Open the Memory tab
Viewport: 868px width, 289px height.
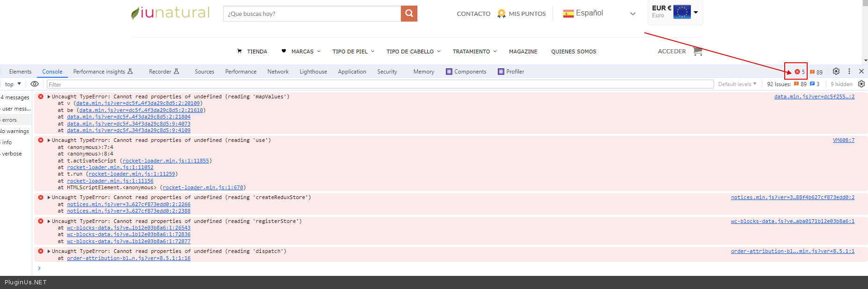point(423,72)
